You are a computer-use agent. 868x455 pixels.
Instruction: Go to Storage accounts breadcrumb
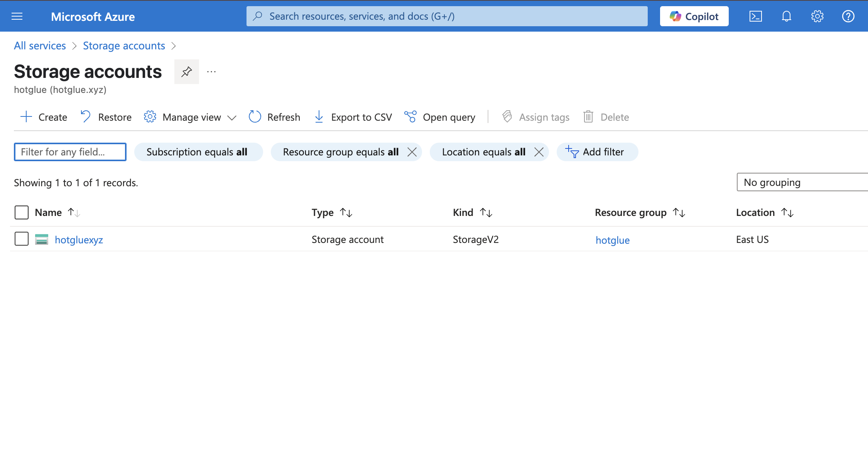[124, 45]
